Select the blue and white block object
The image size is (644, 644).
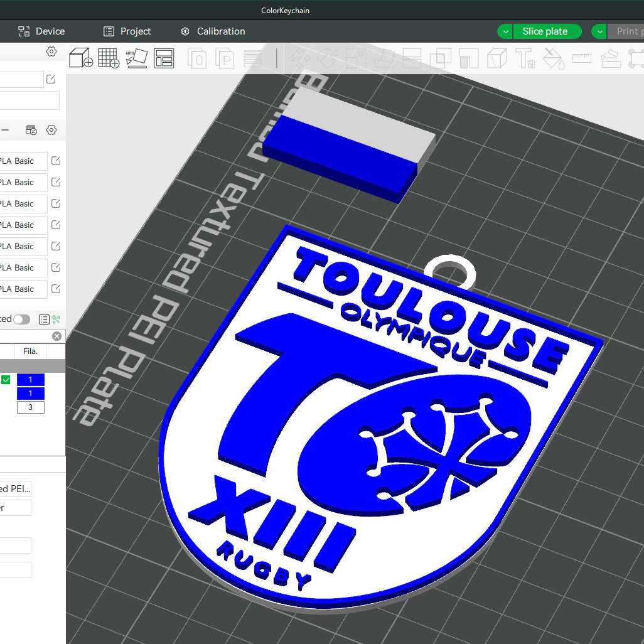pos(349,144)
